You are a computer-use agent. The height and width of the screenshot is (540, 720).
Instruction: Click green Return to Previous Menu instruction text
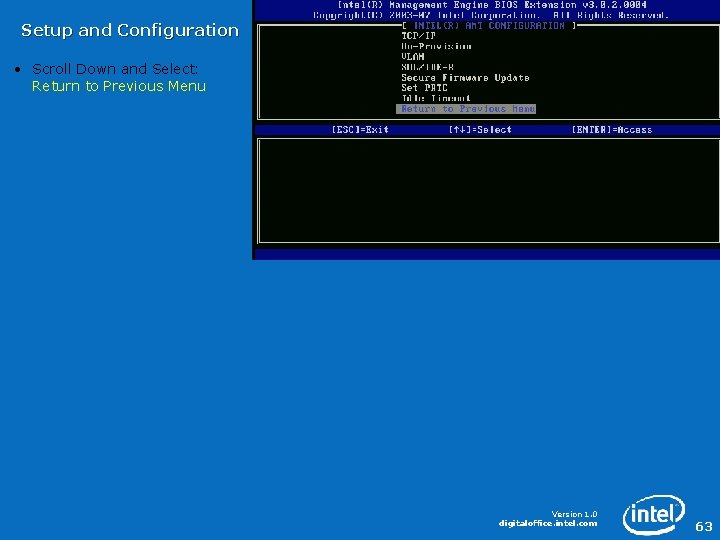click(119, 86)
